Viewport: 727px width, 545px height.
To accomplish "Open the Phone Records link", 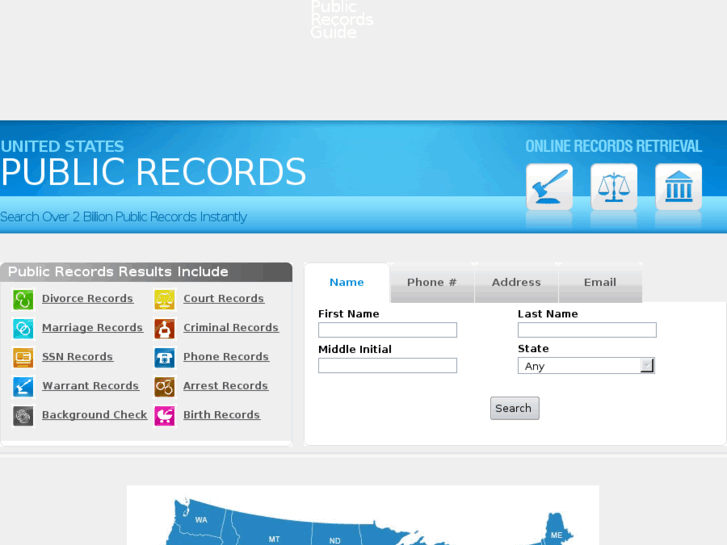I will click(x=226, y=357).
